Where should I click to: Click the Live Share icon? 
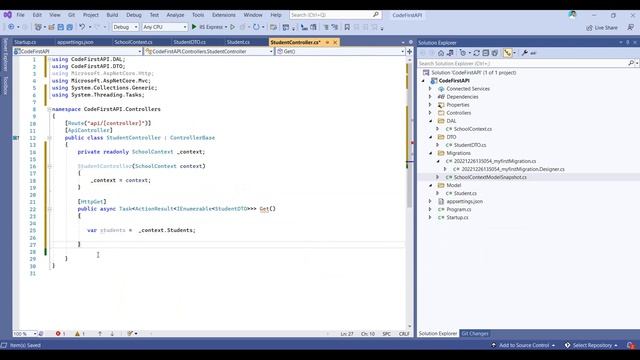[x=589, y=28]
